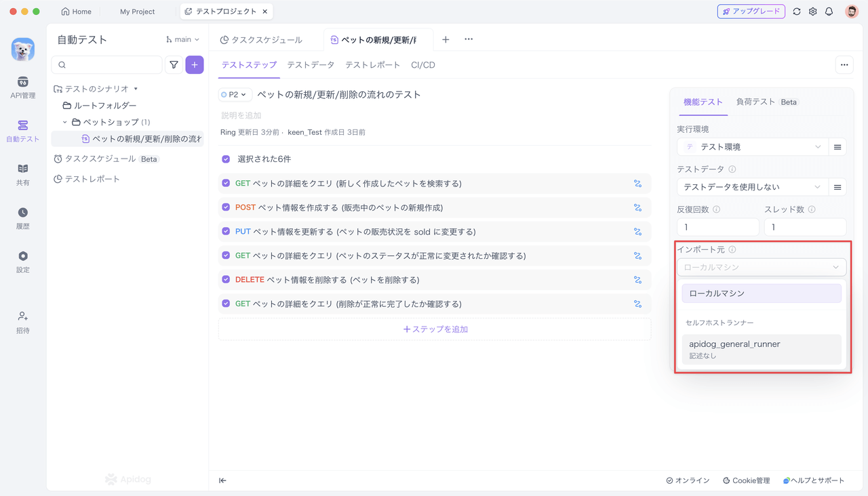Open テストデータ management list icon

coord(837,187)
